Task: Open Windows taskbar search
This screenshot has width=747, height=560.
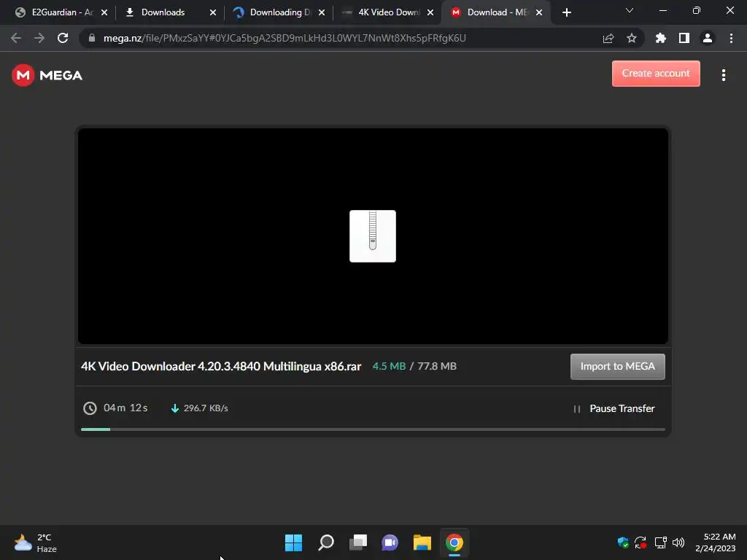Action: click(326, 542)
